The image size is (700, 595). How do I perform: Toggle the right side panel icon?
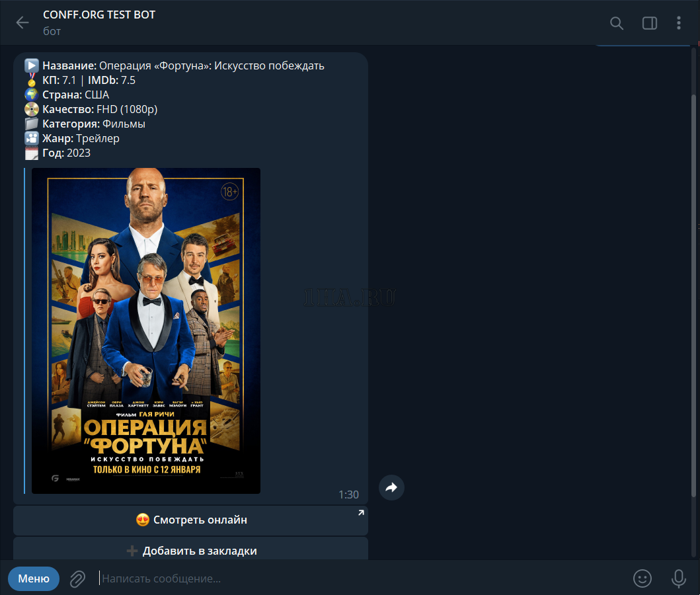(649, 23)
